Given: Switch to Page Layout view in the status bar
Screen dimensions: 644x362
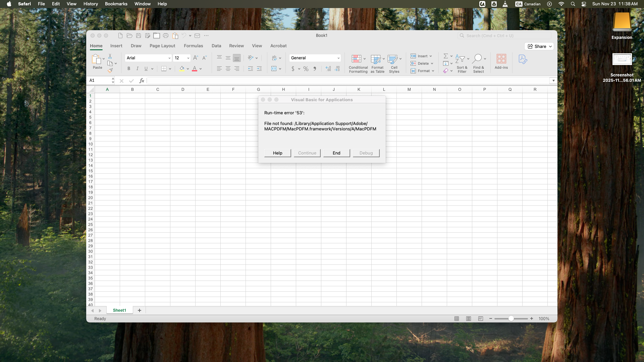Looking at the screenshot, I should coord(469,319).
